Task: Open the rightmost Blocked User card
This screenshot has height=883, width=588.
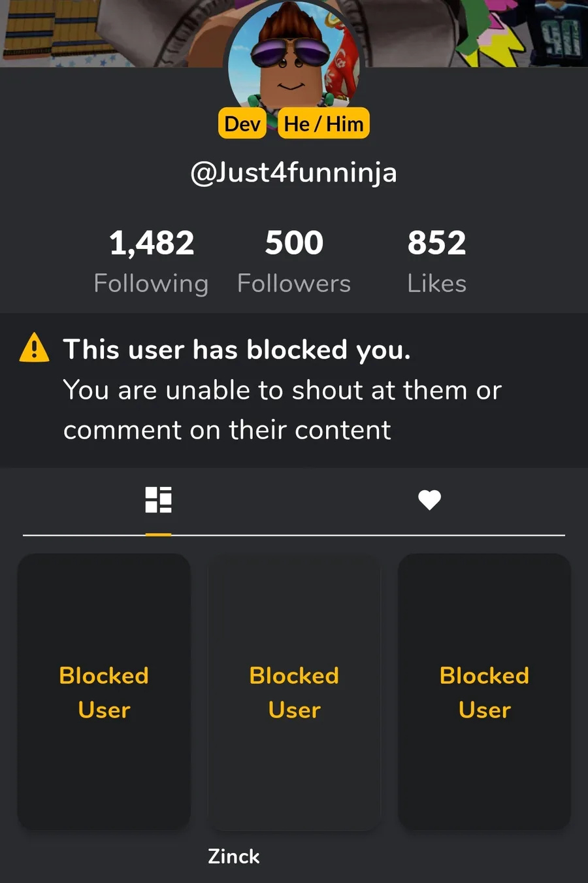Action: pyautogui.click(x=484, y=692)
